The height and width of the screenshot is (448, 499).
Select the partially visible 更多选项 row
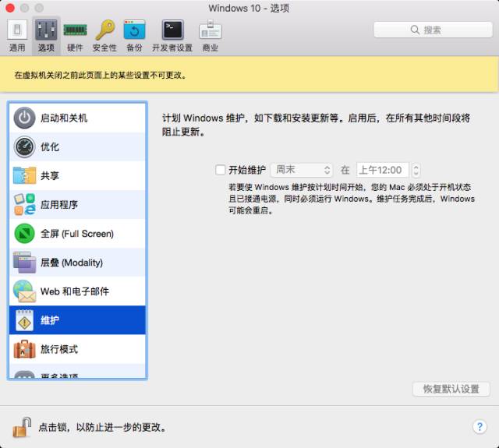pyautogui.click(x=77, y=371)
